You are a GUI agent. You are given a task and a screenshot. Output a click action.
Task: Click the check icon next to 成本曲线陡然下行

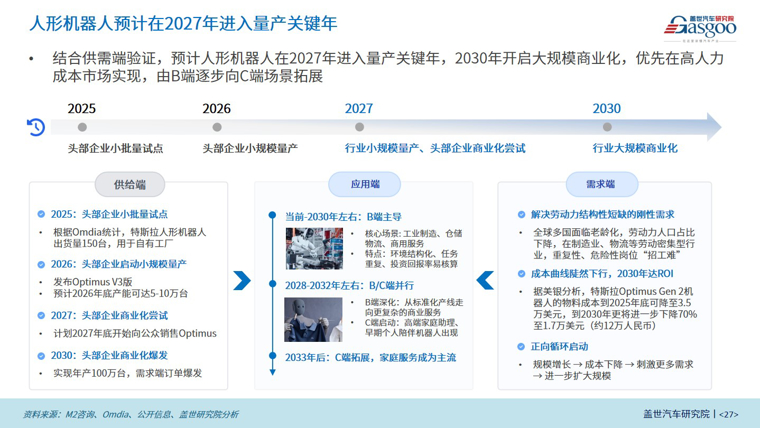(x=521, y=274)
